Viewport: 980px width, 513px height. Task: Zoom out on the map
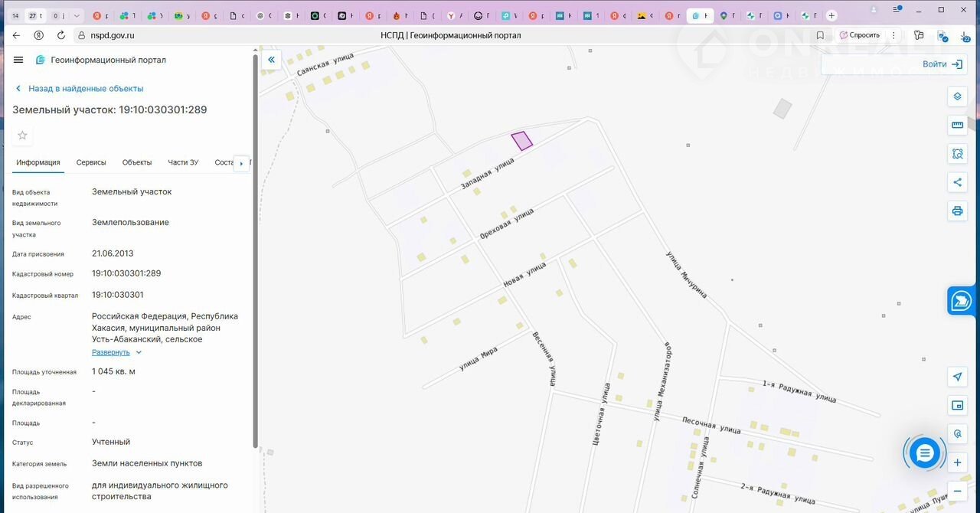[x=957, y=492]
